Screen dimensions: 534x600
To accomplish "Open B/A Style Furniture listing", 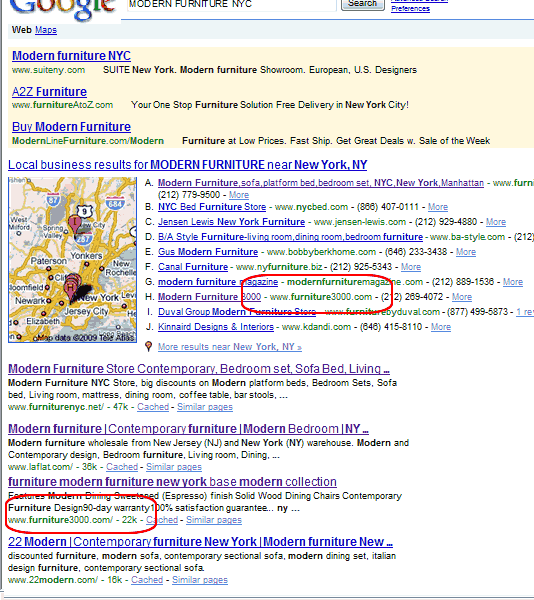I will click(x=290, y=237).
